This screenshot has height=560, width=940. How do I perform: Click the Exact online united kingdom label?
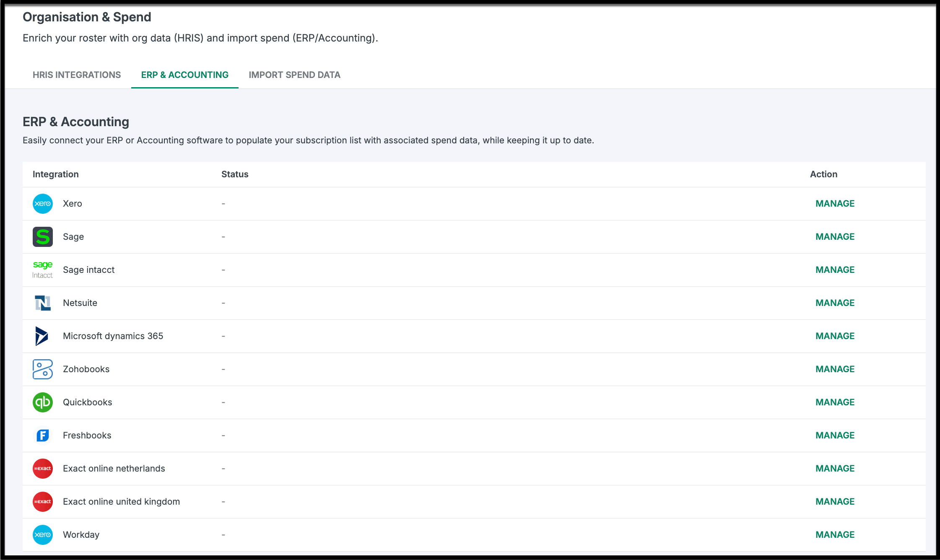click(121, 502)
